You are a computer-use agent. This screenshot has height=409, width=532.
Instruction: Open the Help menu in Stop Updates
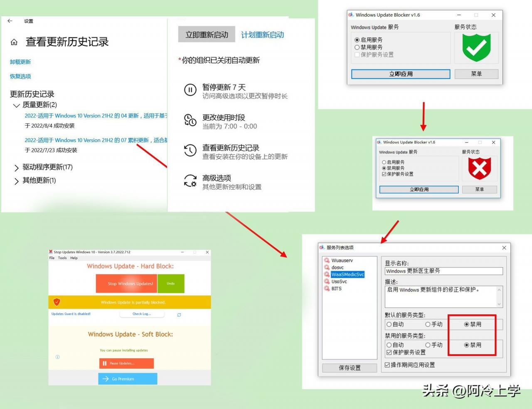tap(74, 258)
